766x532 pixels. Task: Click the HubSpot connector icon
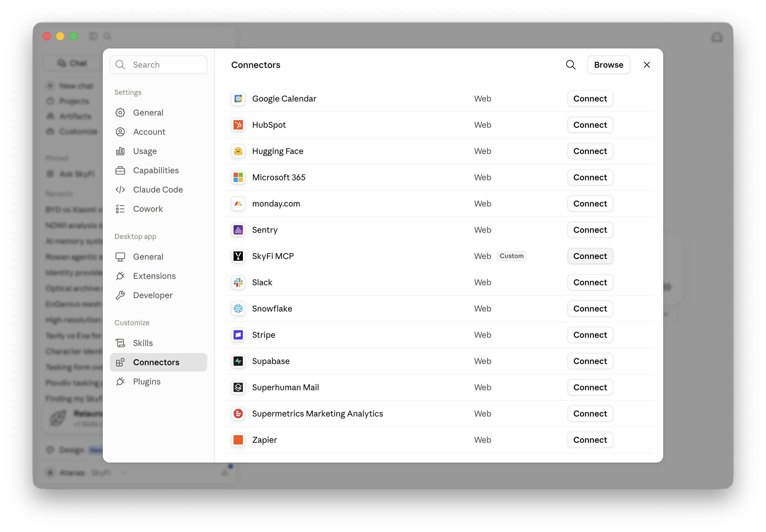coord(238,125)
